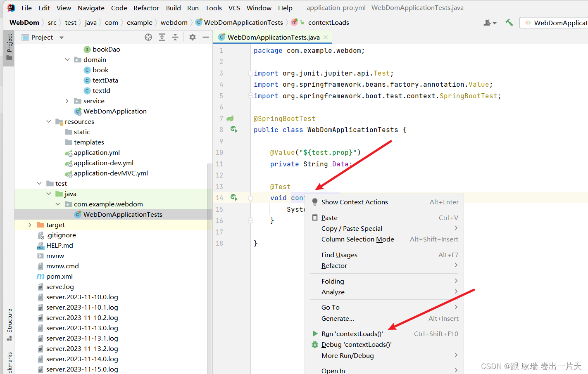
Task: Click the Collapse All icon in Project panel
Action: tap(175, 38)
